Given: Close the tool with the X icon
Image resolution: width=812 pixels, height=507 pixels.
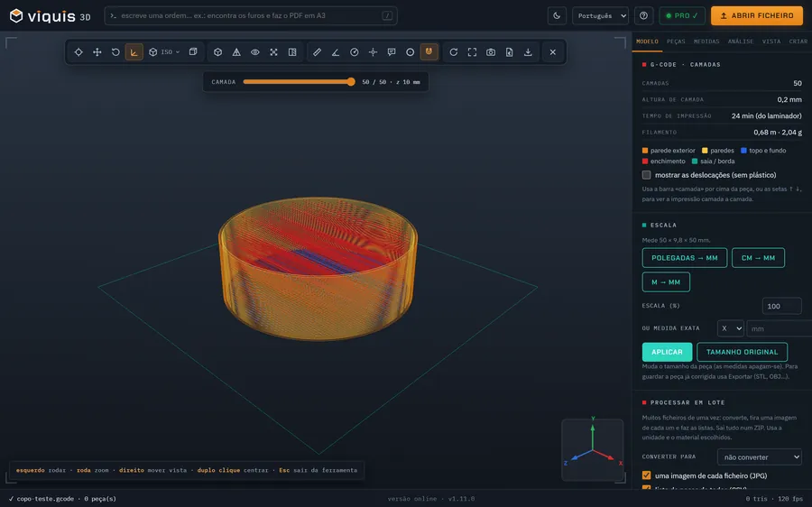Looking at the screenshot, I should pyautogui.click(x=553, y=51).
